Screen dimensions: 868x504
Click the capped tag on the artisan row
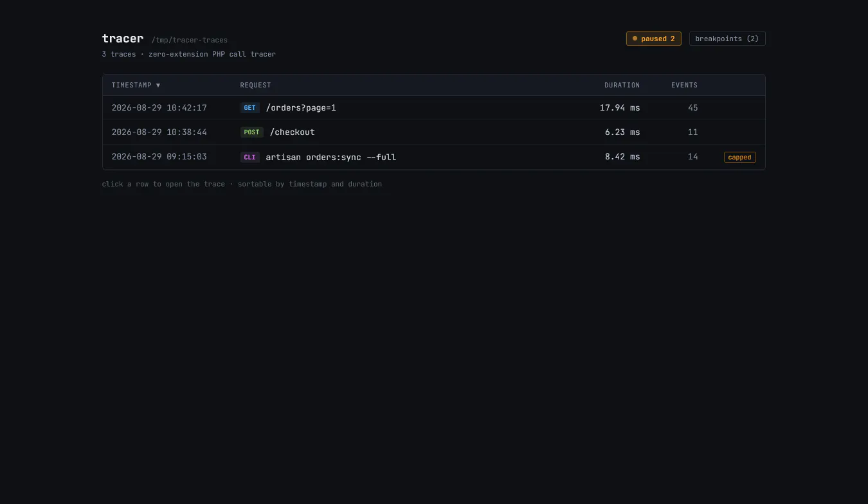pos(739,157)
